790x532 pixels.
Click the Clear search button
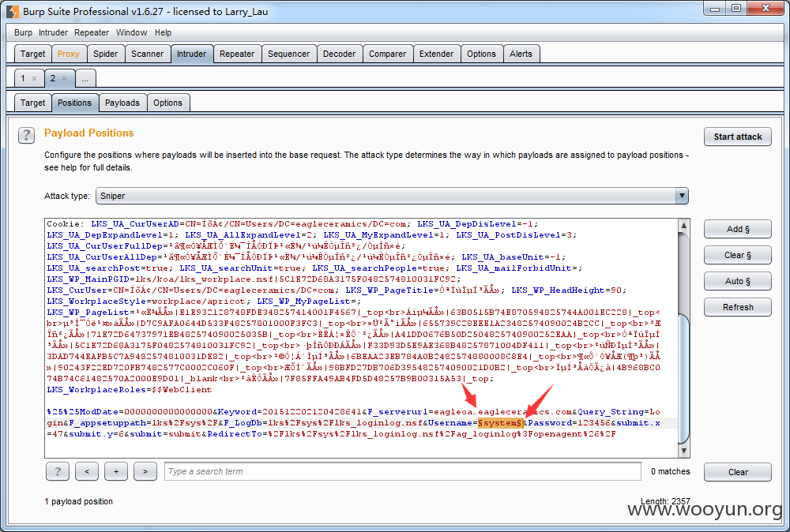pos(738,472)
